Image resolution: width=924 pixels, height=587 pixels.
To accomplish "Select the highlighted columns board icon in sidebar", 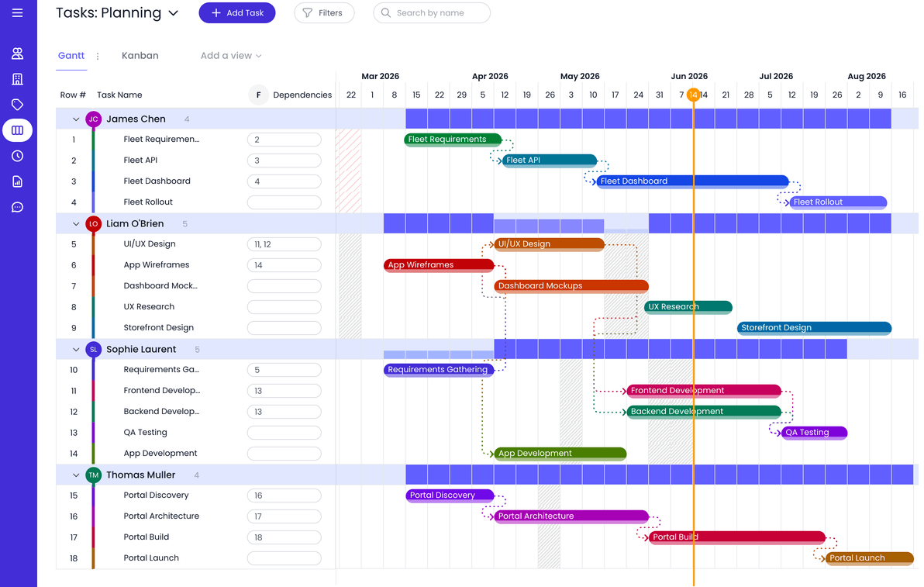I will tap(18, 130).
